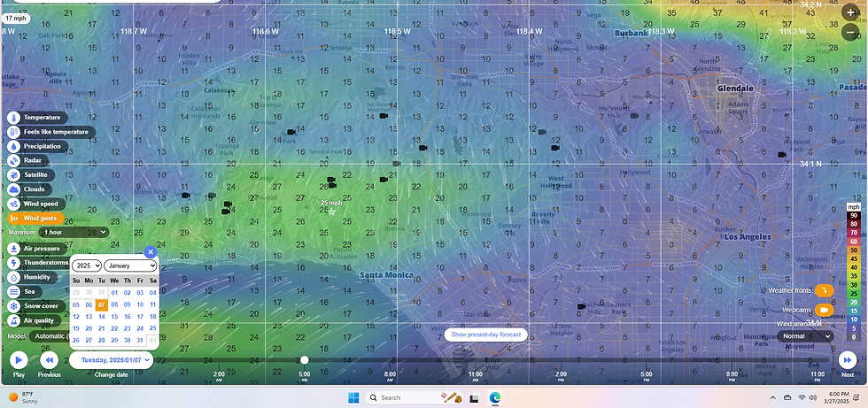Switch to the Satellite layer
868x408 pixels.
[30, 175]
